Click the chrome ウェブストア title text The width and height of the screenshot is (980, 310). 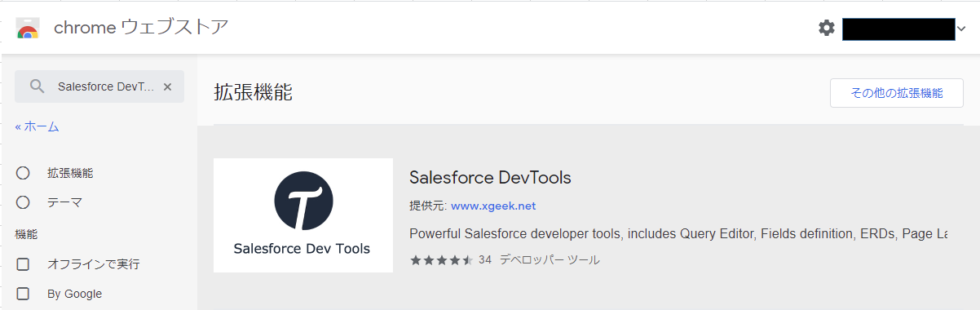pyautogui.click(x=141, y=28)
